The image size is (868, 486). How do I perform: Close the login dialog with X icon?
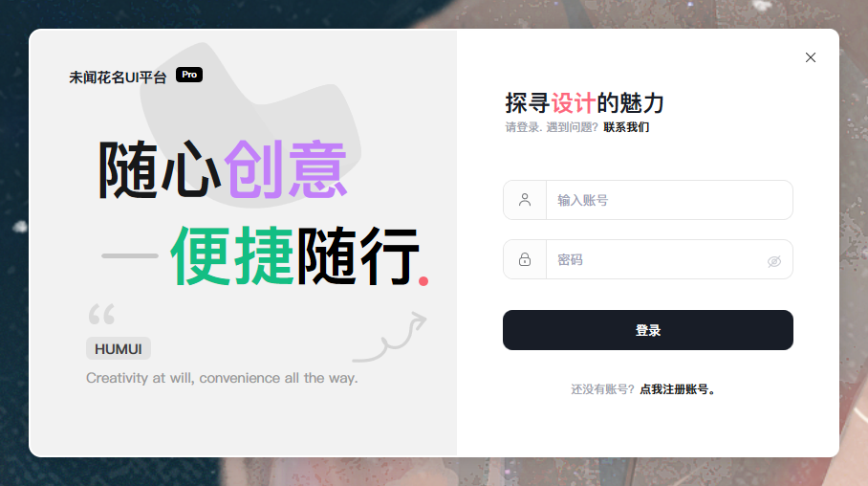[811, 57]
